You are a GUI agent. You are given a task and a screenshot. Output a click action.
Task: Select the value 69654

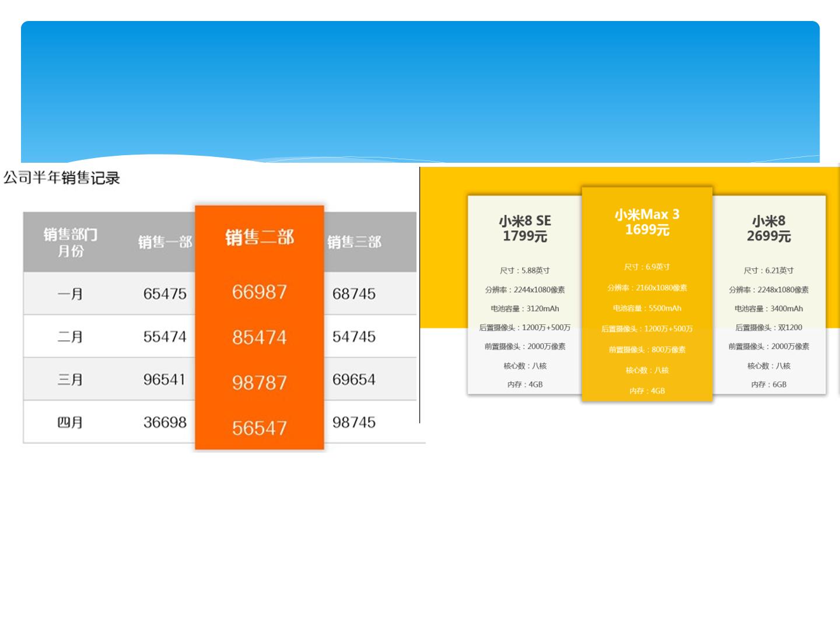pos(354,380)
